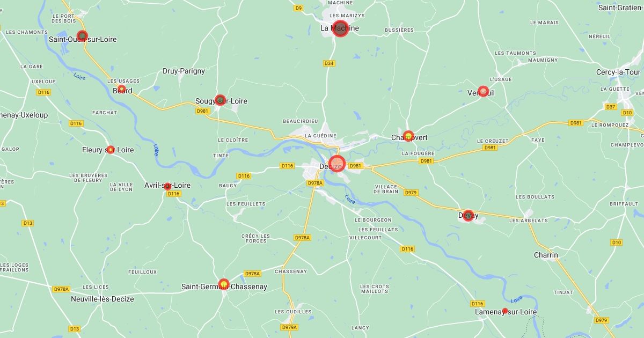Open the Verneuil red circle marker
Image resolution: width=644 pixels, height=338 pixels.
pyautogui.click(x=483, y=91)
